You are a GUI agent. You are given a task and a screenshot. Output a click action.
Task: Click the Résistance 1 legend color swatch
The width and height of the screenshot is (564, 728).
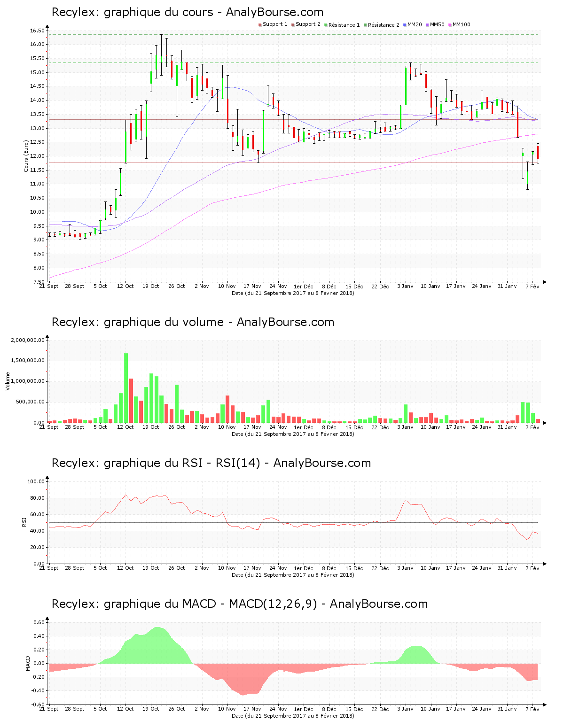(x=326, y=25)
